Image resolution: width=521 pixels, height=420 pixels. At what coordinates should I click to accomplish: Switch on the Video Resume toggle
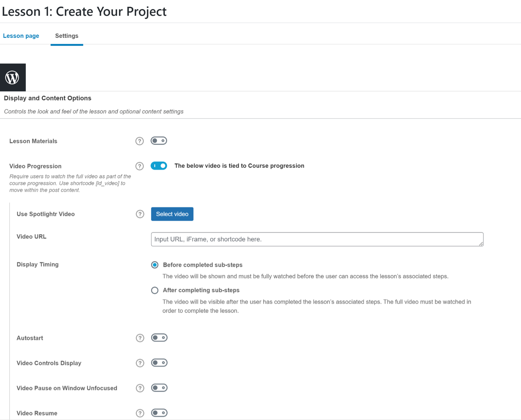click(159, 413)
